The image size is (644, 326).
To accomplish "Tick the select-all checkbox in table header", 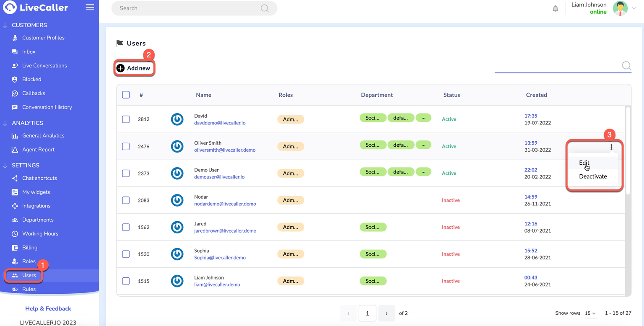I will 126,95.
